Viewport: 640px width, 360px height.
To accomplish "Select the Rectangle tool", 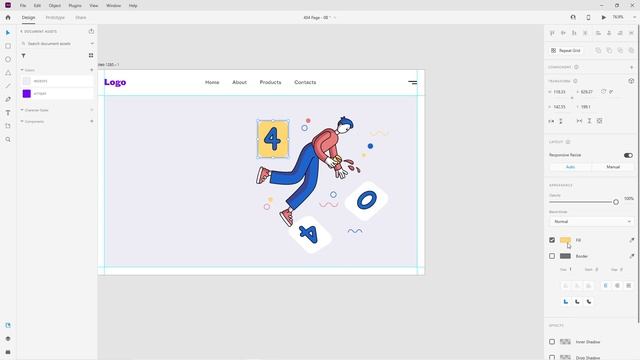I will coord(8,46).
